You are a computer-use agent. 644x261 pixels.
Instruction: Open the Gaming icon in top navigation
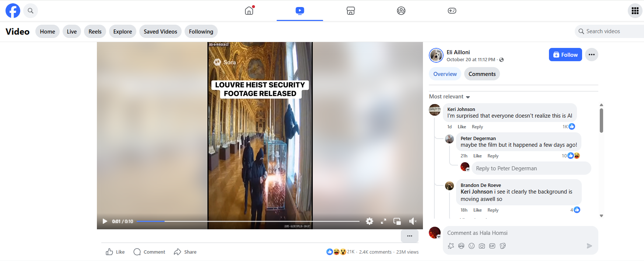point(452,11)
